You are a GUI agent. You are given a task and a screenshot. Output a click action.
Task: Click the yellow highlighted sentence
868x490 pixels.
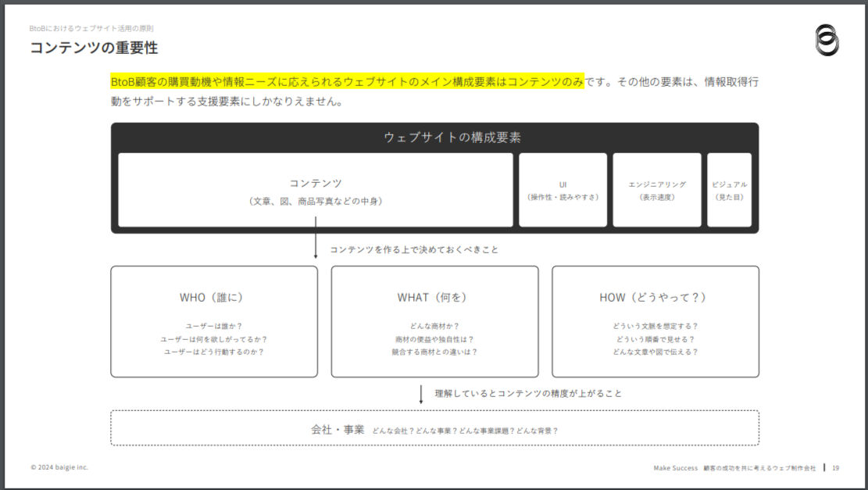pos(347,81)
